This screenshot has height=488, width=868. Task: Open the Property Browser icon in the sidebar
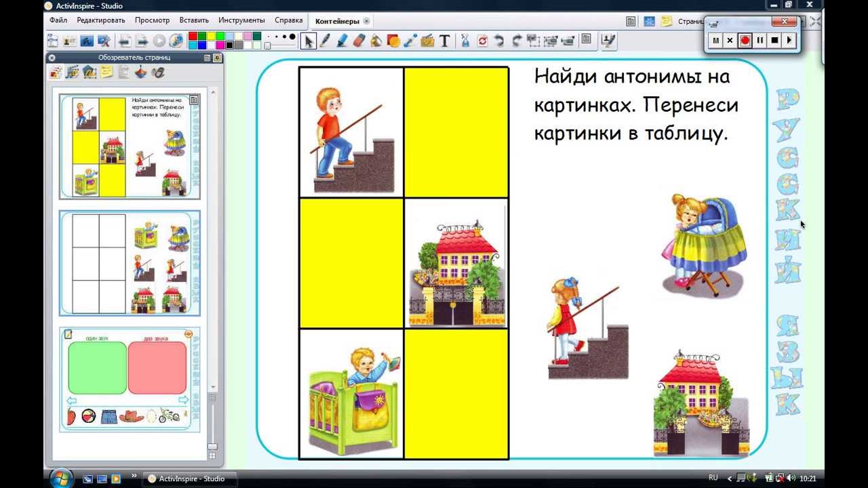coord(123,72)
